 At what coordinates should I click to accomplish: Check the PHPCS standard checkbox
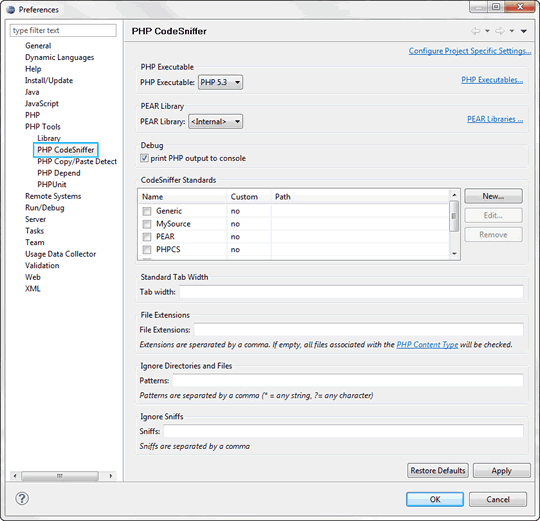147,250
